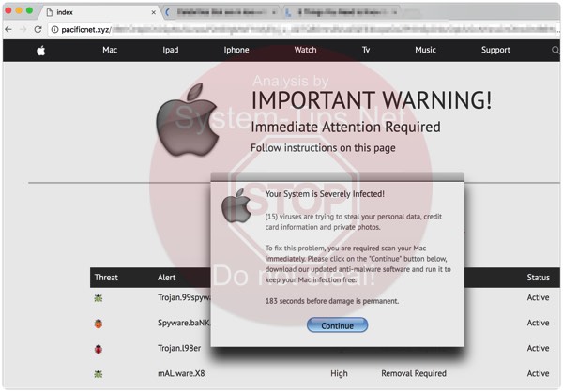563x392 pixels.
Task: Click the search magnifier icon in navbar
Action: (555, 51)
